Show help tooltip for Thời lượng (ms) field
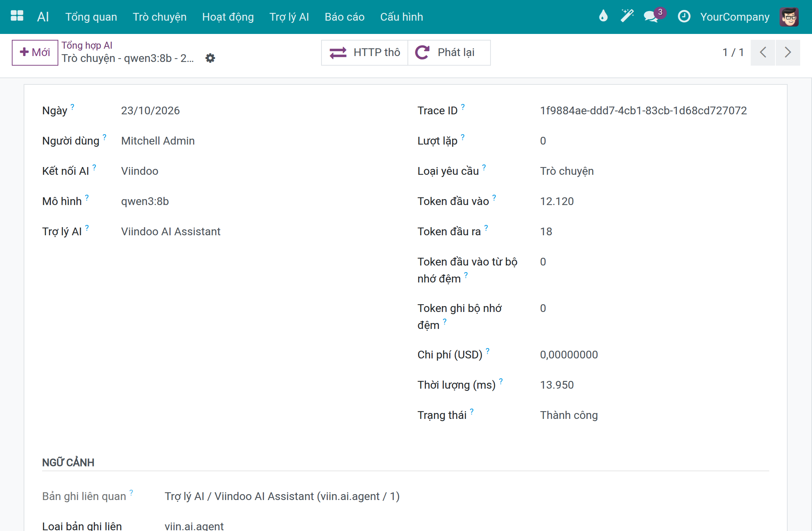This screenshot has width=812, height=531. point(501,381)
